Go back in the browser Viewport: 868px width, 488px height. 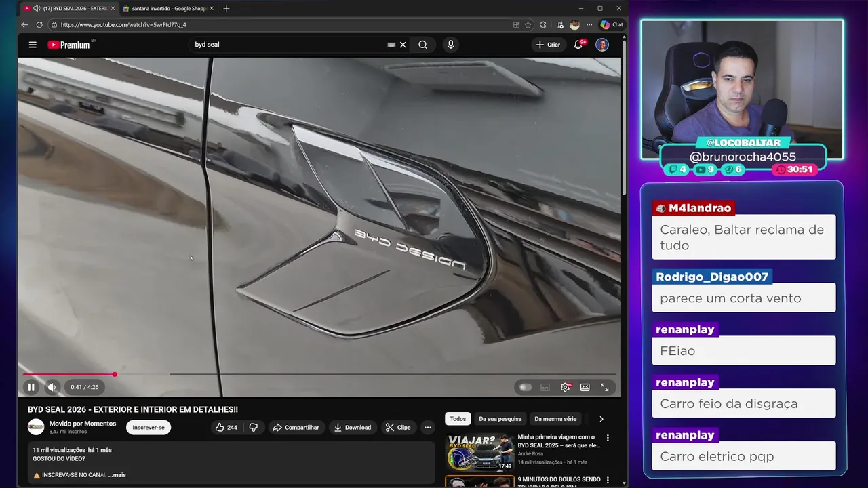[24, 24]
